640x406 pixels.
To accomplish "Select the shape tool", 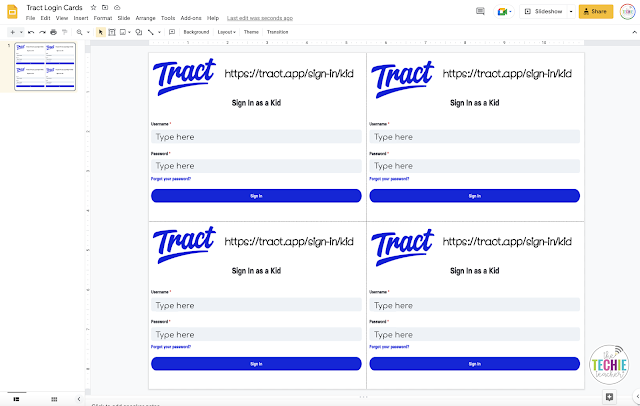I will click(x=139, y=32).
